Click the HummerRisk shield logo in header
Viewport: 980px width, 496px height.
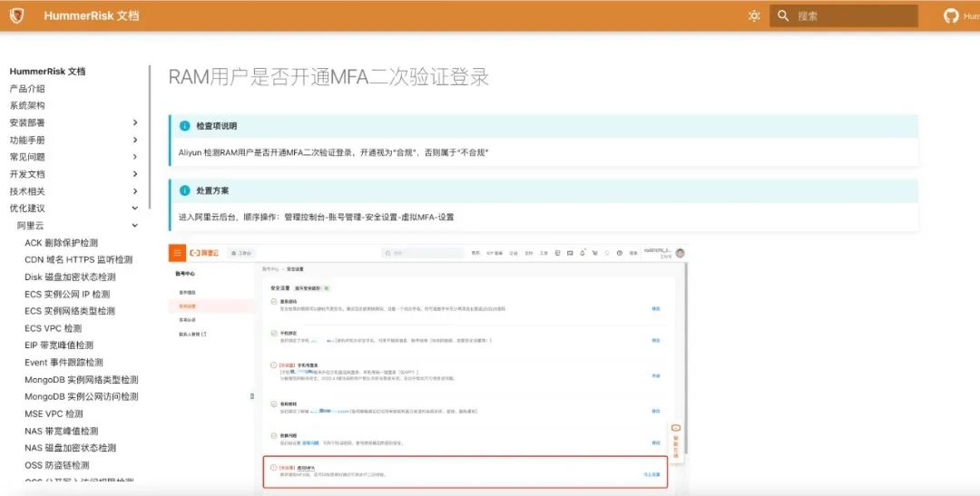coord(17,15)
